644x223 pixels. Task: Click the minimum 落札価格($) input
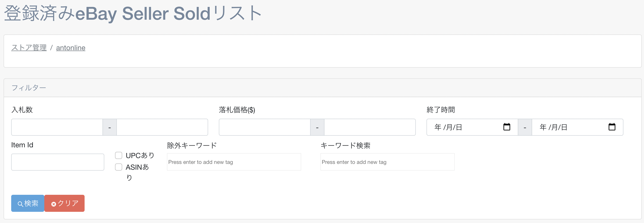(264, 127)
